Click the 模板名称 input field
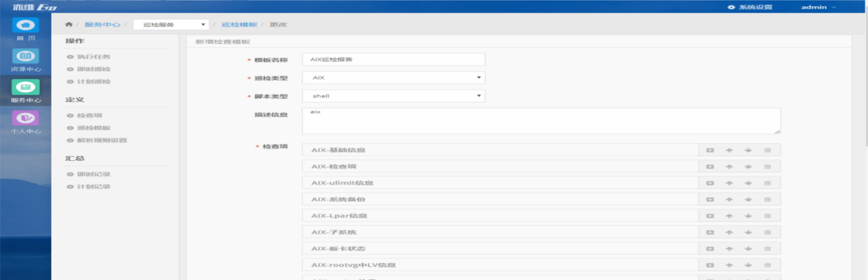 pos(393,60)
